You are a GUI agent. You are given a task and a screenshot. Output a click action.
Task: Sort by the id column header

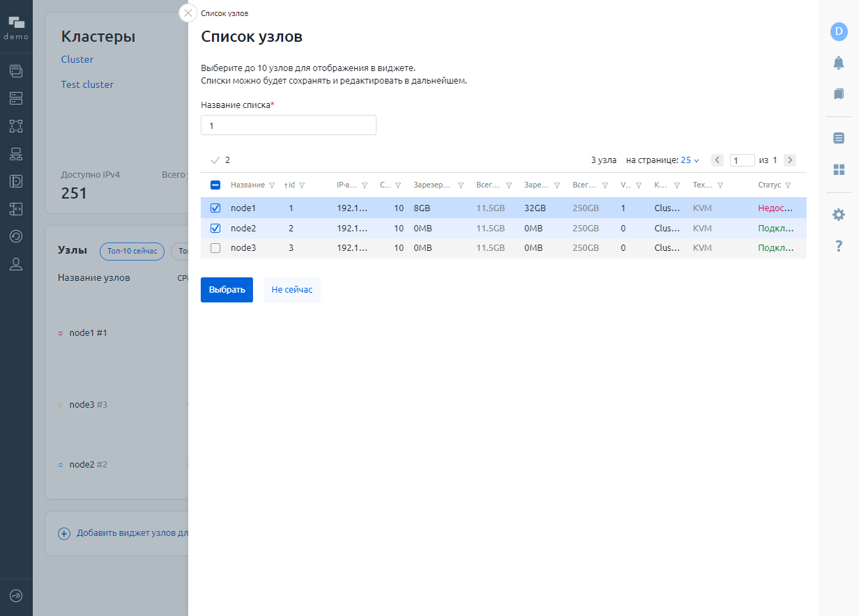point(291,185)
